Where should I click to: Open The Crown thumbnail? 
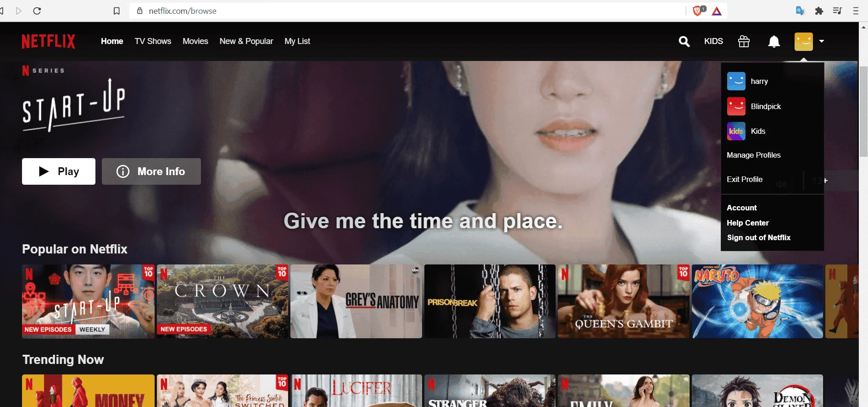[x=223, y=301]
